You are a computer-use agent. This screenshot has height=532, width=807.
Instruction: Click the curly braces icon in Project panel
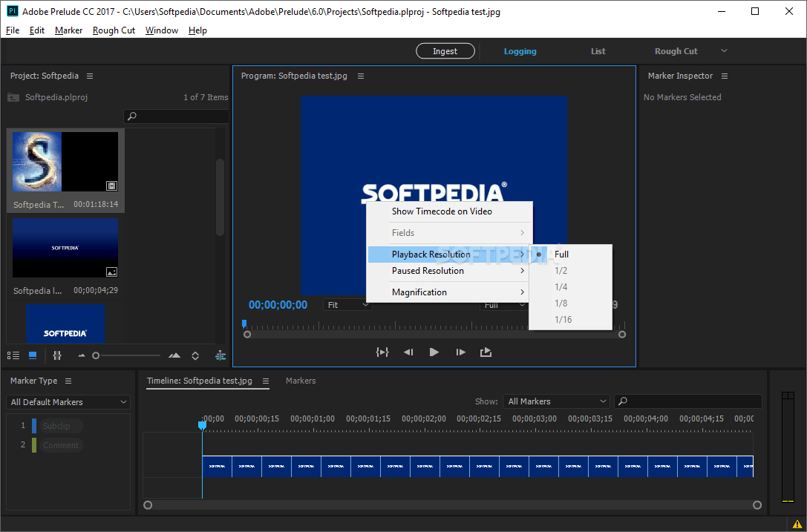(x=57, y=355)
